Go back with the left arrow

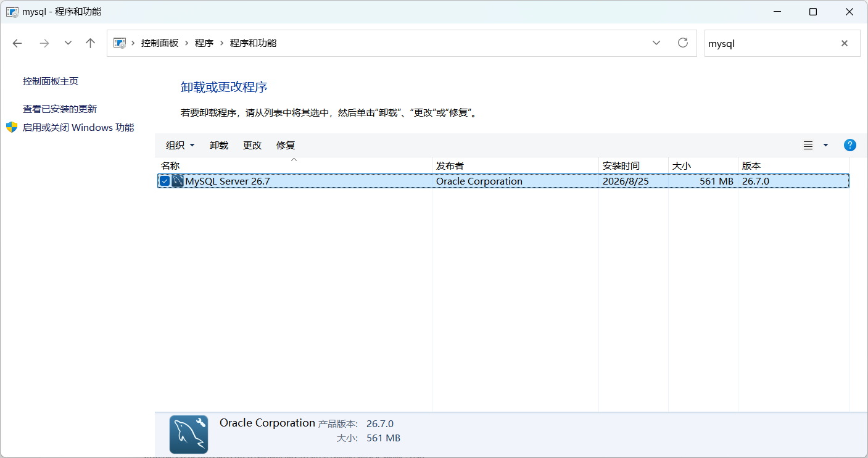point(17,43)
